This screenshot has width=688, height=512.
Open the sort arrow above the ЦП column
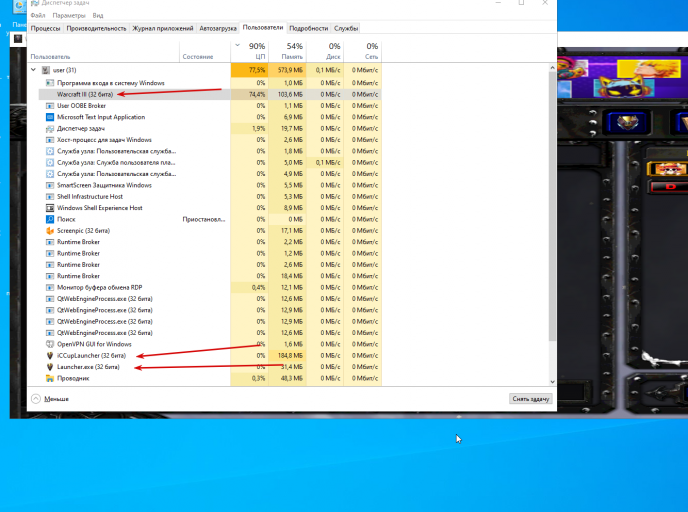point(237,45)
